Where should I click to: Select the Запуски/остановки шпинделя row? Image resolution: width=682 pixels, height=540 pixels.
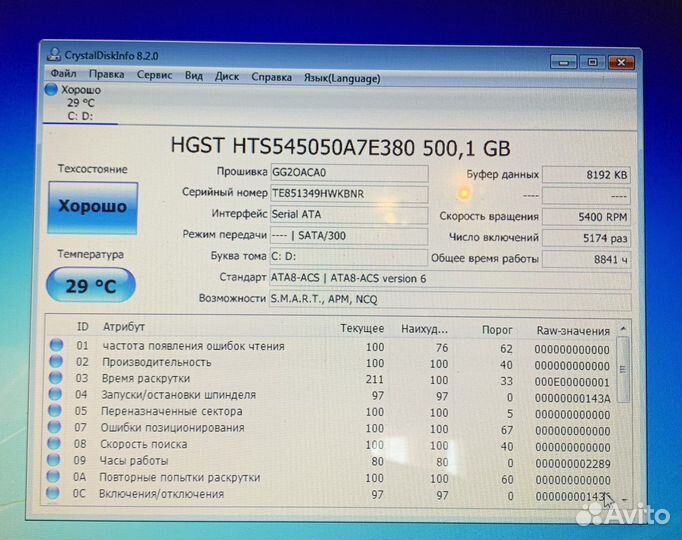(331, 396)
